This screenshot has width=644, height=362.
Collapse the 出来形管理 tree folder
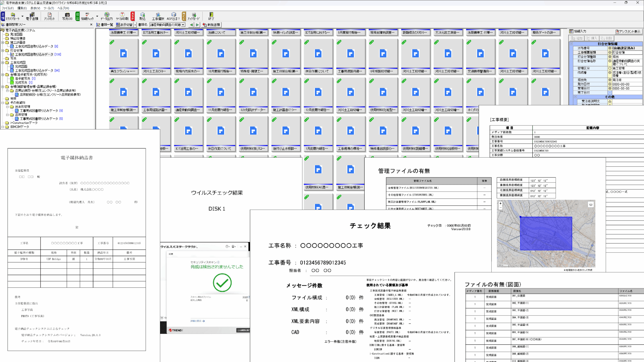[7, 107]
